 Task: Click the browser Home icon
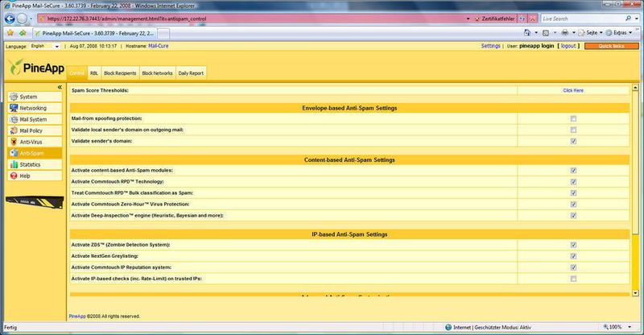527,32
